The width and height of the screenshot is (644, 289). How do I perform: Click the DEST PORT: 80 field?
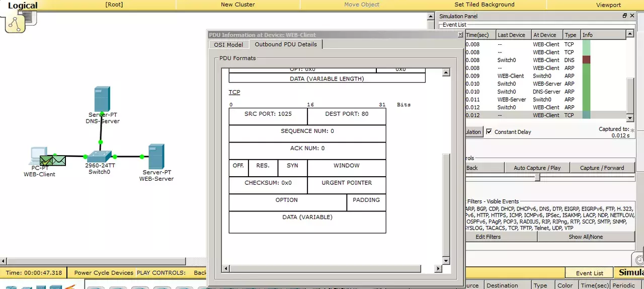pos(347,116)
